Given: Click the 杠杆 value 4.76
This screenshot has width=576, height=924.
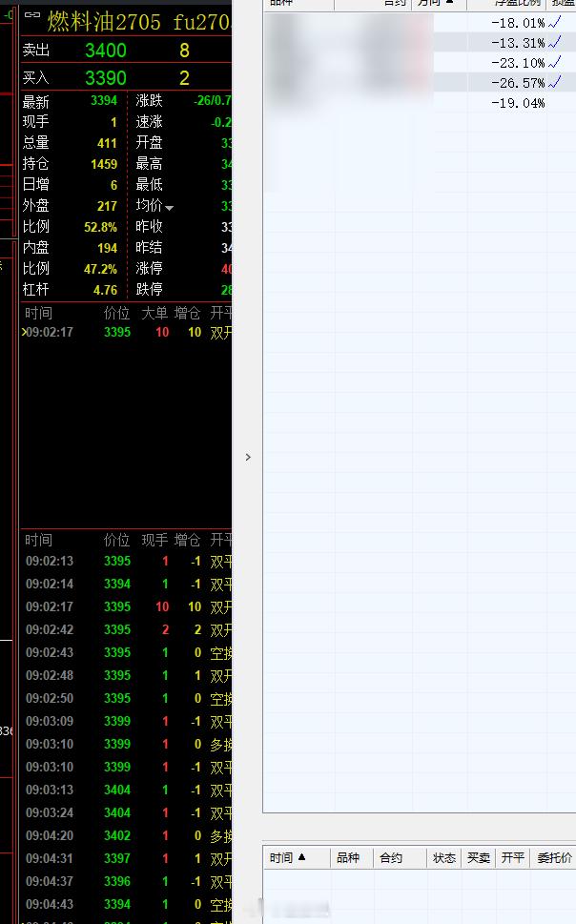Looking at the screenshot, I should 106,291.
